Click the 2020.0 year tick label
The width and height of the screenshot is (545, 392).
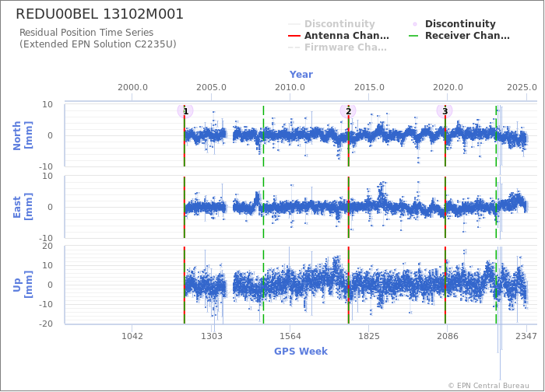tap(448, 87)
